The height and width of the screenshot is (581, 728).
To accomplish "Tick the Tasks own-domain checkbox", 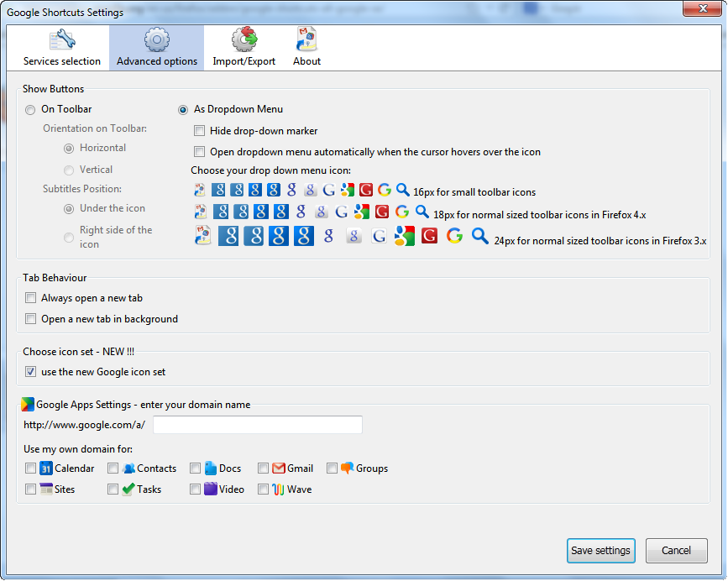I will tap(113, 489).
